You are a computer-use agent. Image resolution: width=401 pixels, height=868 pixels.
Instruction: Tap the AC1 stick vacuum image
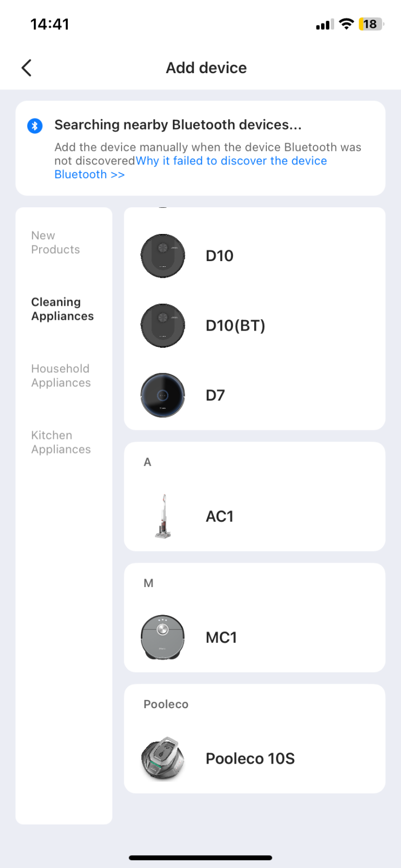tap(163, 517)
